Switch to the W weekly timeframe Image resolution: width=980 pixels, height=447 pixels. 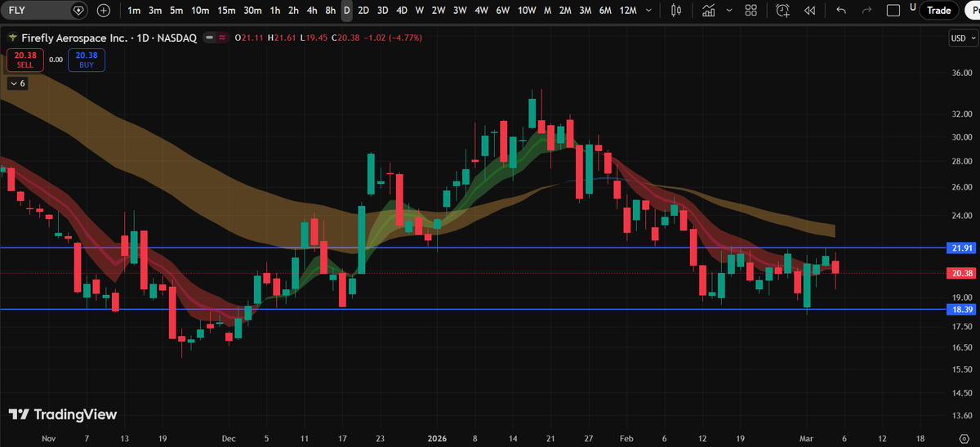(419, 11)
